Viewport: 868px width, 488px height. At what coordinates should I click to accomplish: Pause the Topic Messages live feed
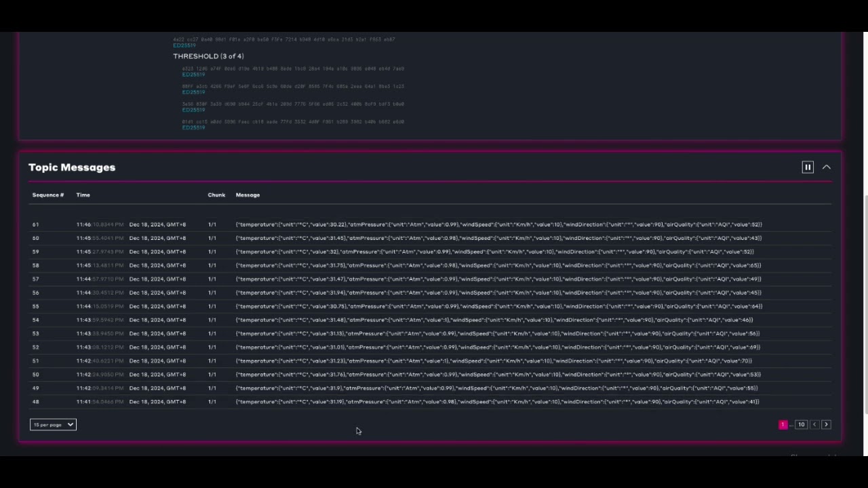[808, 167]
